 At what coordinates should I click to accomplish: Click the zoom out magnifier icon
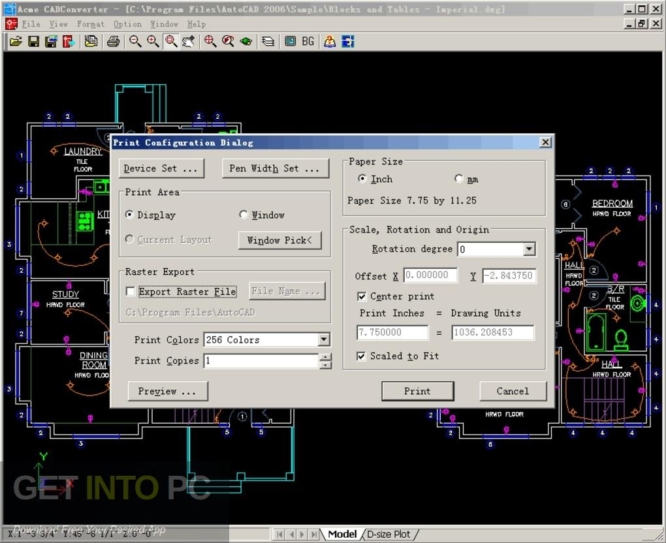(x=135, y=42)
